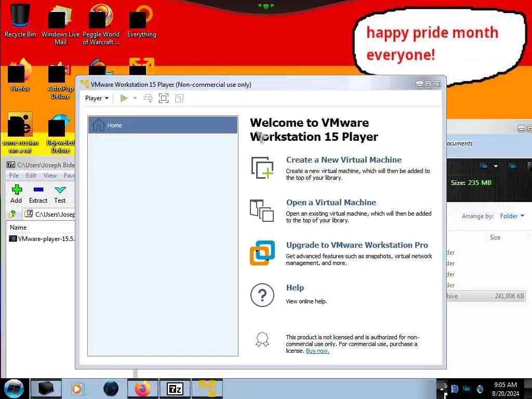Open a Virtual Machine link
Viewport: 532px width, 399px height.
click(331, 203)
